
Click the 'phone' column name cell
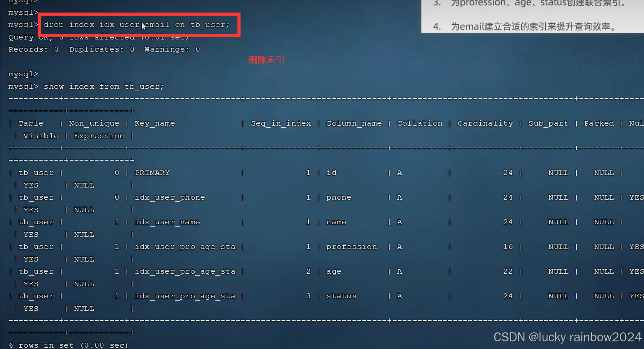pos(339,197)
